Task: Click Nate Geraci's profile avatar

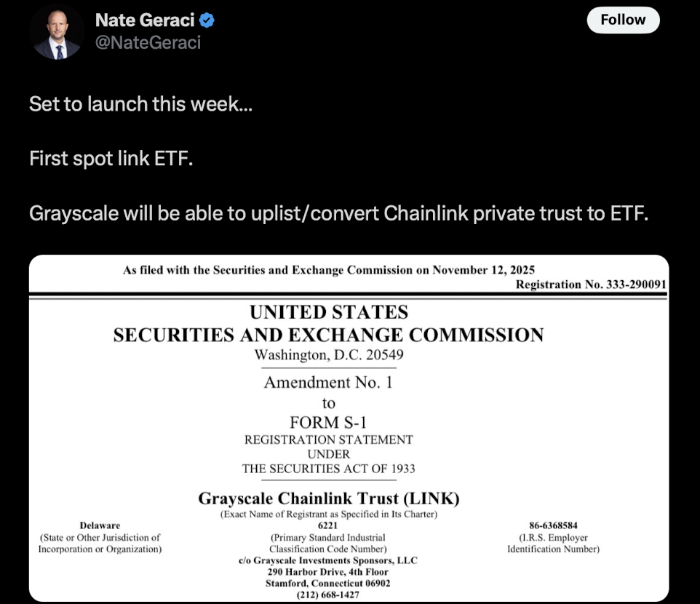Action: pyautogui.click(x=58, y=32)
